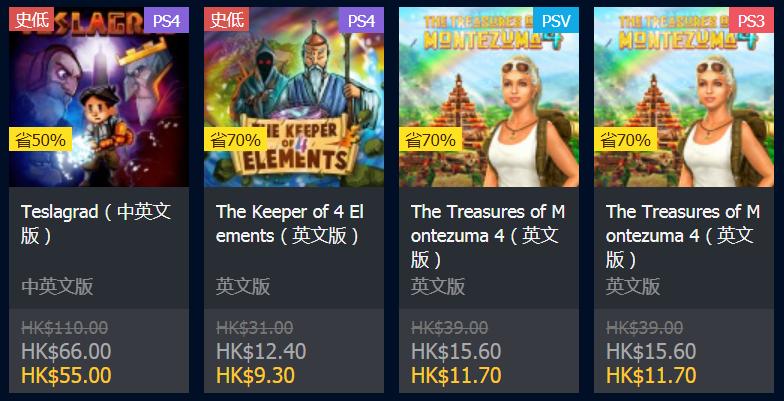Open the PS3 Treasures of Montezuma 4 cover
This screenshot has height=401, width=784.
pos(684,97)
